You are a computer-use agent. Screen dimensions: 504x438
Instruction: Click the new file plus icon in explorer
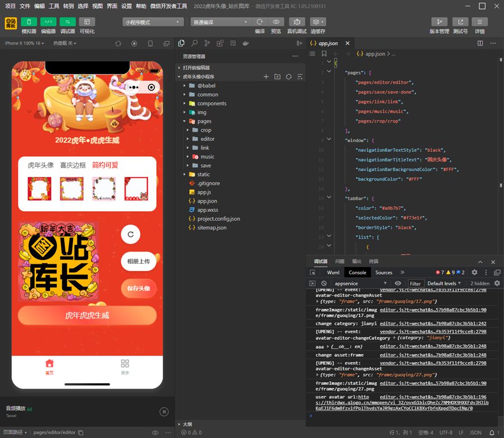click(266, 77)
